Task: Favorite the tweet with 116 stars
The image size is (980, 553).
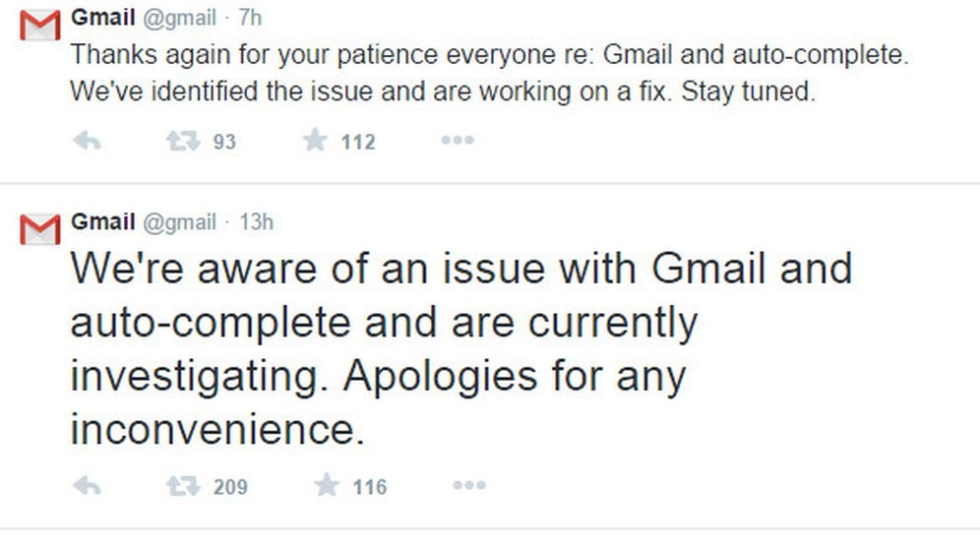Action: point(327,486)
